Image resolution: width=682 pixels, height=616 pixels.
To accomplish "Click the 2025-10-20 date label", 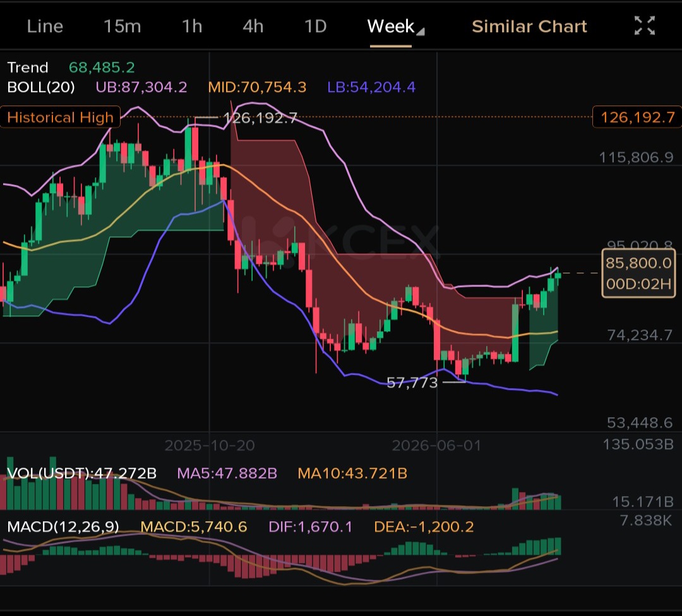I will pyautogui.click(x=210, y=445).
